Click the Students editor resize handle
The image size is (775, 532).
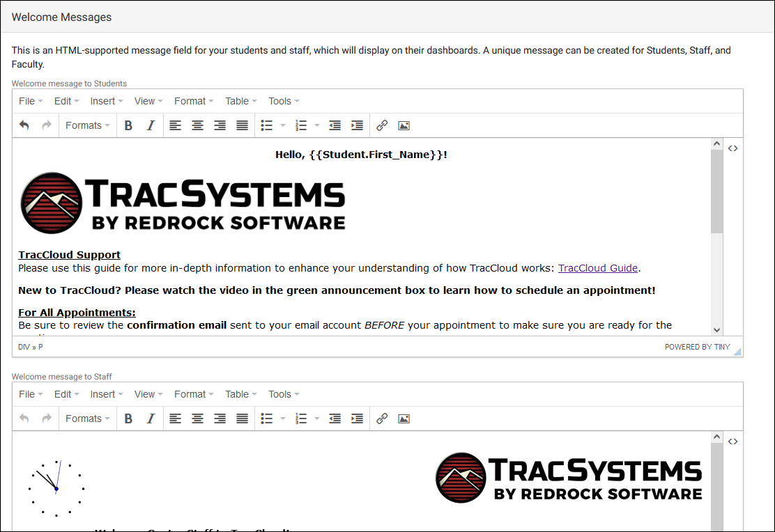pyautogui.click(x=738, y=352)
